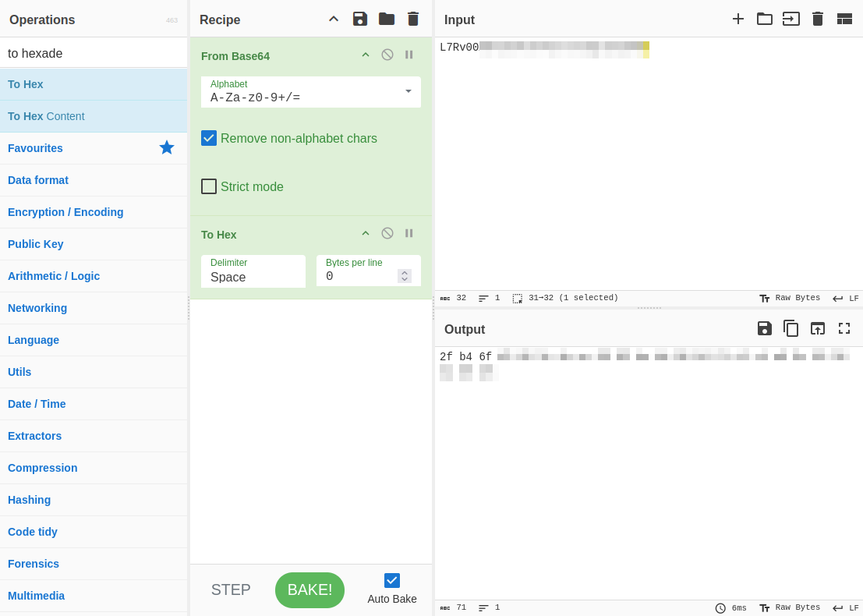863x616 pixels.
Task: Open the Base64 Alphabet dropdown
Action: 310,92
